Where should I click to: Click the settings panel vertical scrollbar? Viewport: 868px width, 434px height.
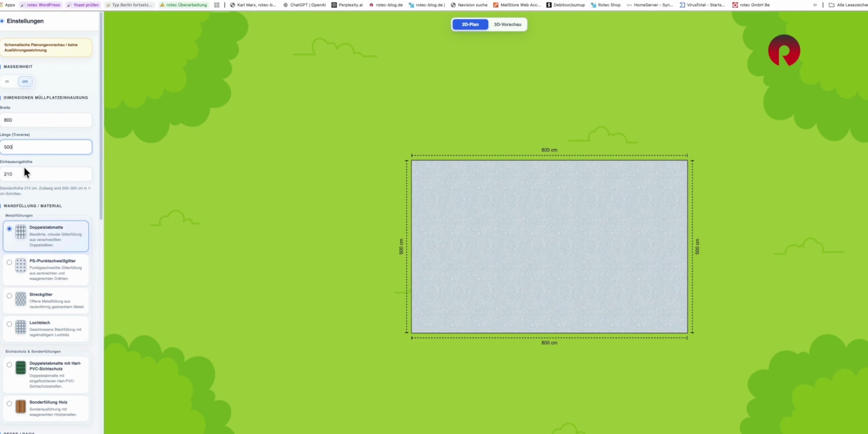[x=101, y=116]
